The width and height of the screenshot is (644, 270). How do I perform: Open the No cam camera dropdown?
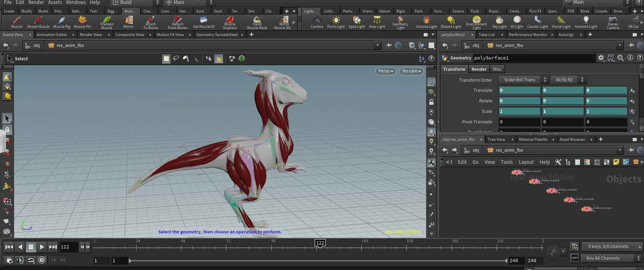[x=411, y=71]
